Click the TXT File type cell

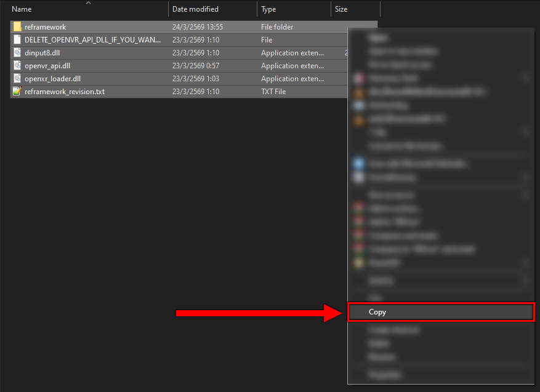pyautogui.click(x=273, y=92)
